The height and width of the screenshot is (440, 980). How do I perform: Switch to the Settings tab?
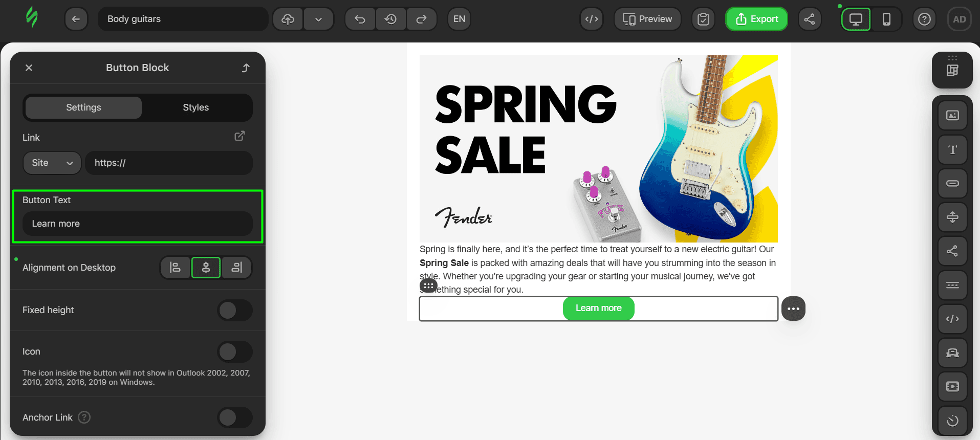pos(83,107)
